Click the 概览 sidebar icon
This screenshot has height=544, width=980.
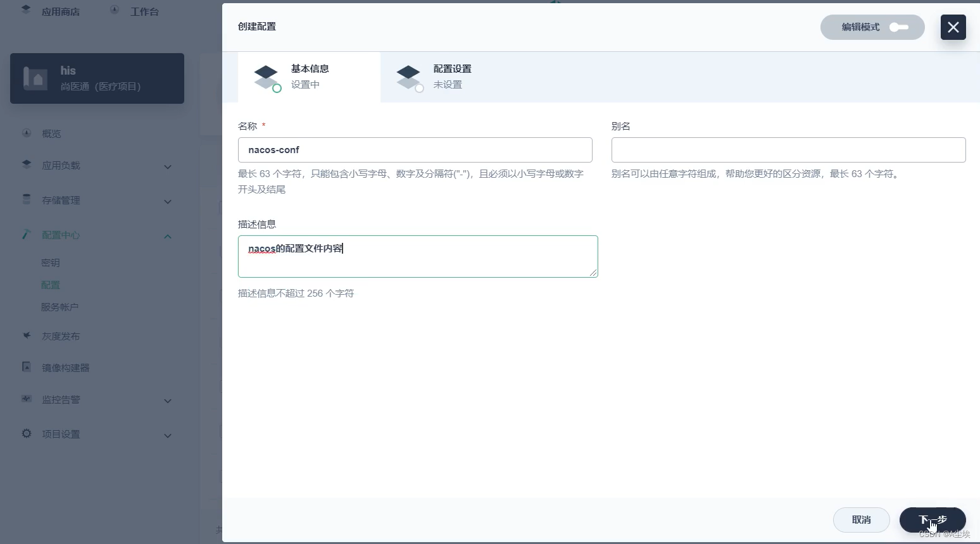pyautogui.click(x=27, y=133)
